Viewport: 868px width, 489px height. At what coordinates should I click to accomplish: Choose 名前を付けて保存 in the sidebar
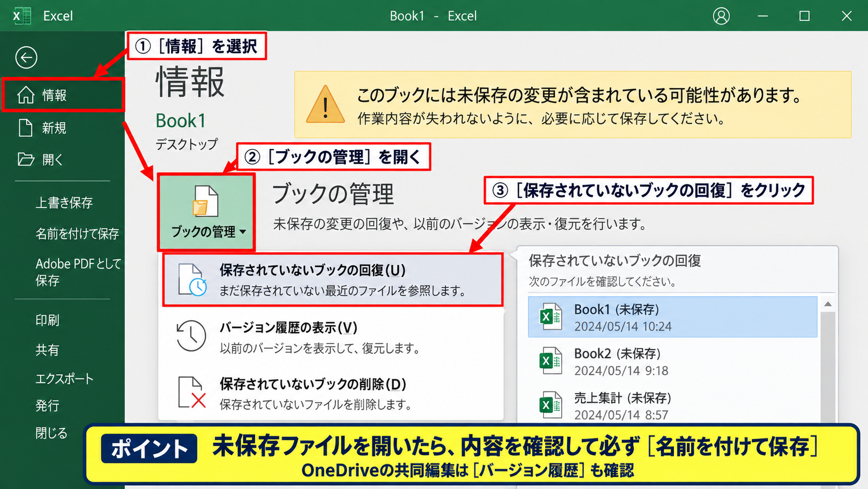point(77,234)
